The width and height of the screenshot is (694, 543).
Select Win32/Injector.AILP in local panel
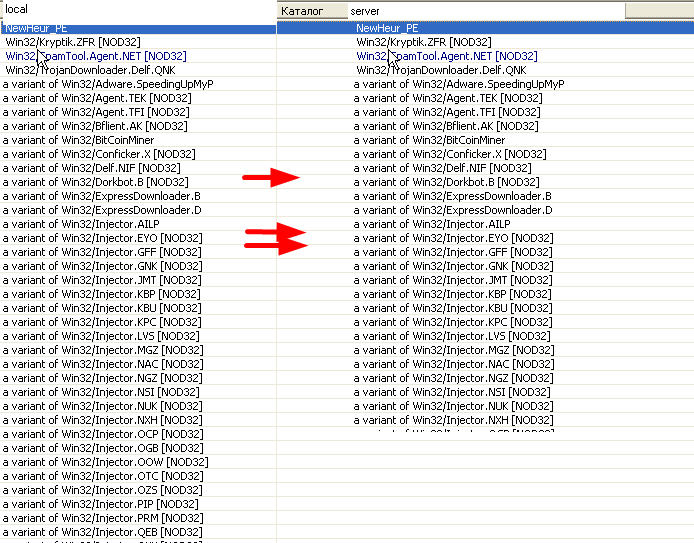point(81,224)
